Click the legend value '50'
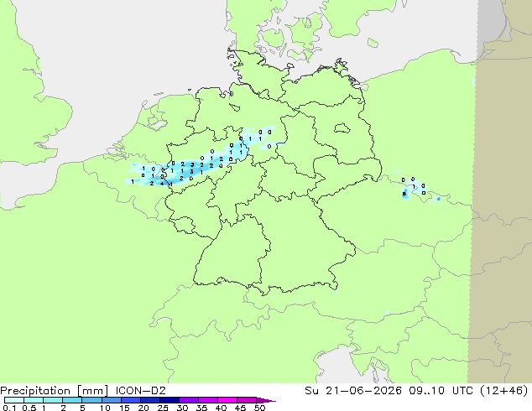The height and width of the screenshot is (411, 532). click(x=259, y=408)
